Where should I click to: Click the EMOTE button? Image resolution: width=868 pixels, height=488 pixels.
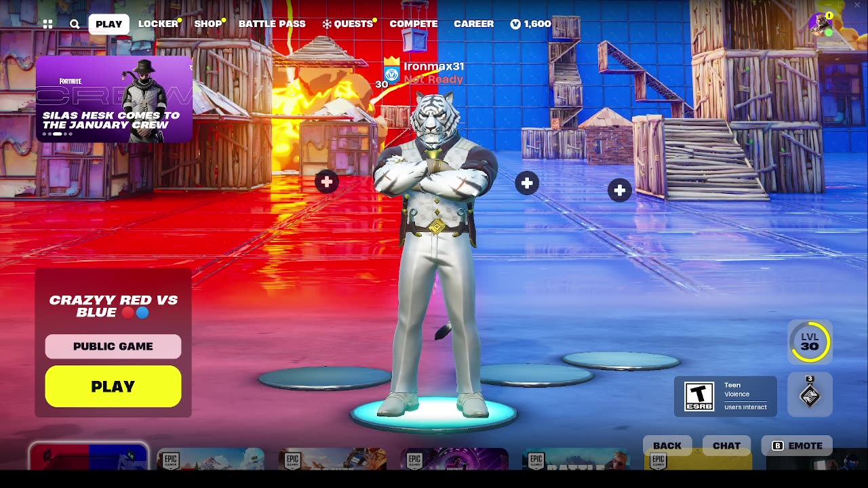[797, 445]
